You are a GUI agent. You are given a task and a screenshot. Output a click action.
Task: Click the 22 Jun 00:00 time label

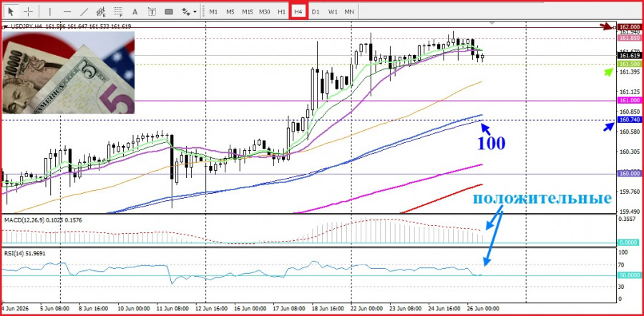click(x=369, y=308)
